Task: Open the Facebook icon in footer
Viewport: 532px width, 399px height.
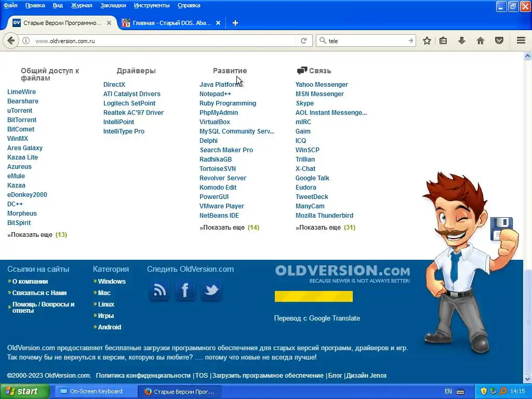Action: (x=185, y=290)
